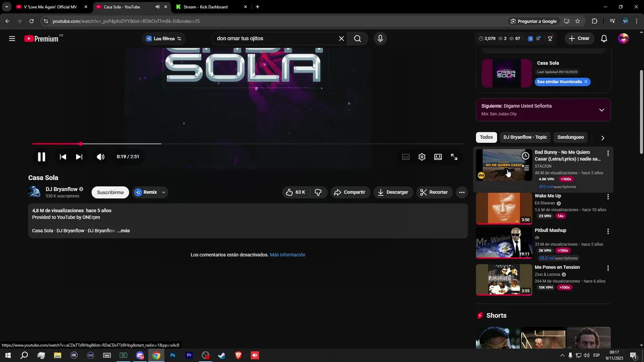Open a new browser tab
Viewport: 644px width, 362px height.
(x=258, y=7)
